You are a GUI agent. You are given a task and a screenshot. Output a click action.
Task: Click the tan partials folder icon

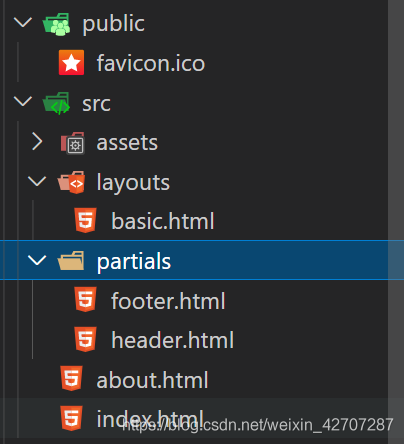pos(71,260)
